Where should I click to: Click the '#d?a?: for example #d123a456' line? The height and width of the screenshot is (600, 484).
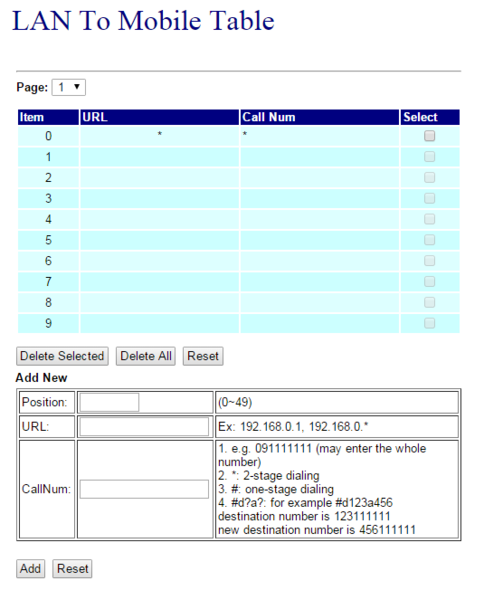tap(305, 503)
